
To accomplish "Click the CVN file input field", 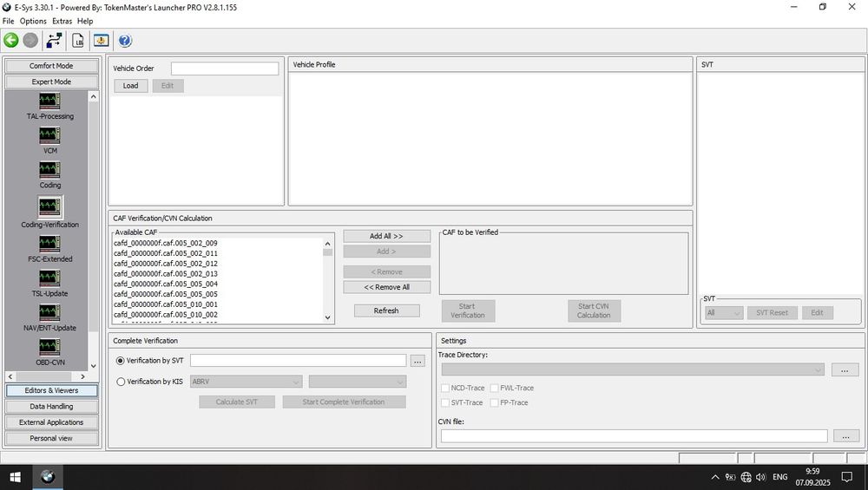I will pyautogui.click(x=635, y=436).
